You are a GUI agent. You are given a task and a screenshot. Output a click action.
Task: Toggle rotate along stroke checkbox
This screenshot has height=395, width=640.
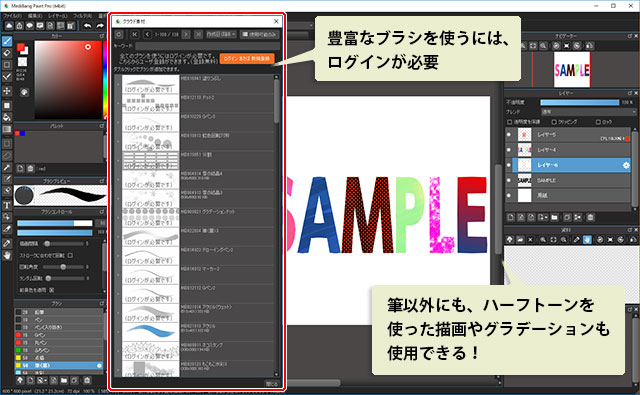click(x=71, y=255)
